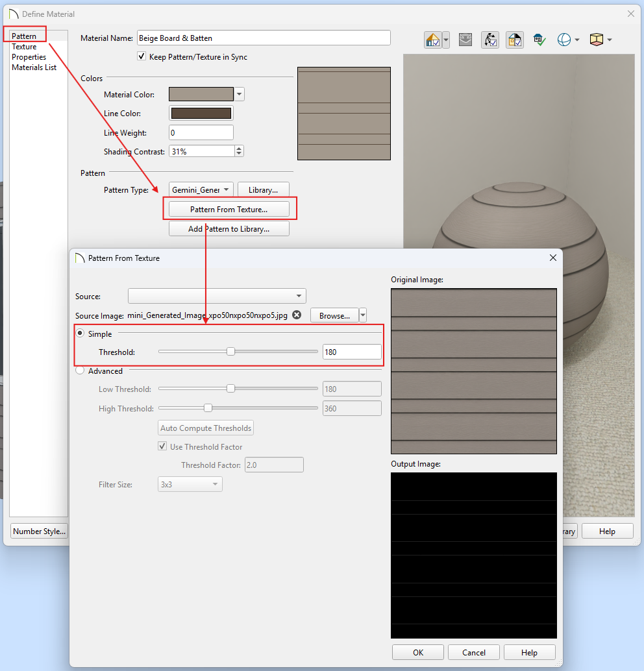644x671 pixels.
Task: Click the room box preview icon
Action: 597,40
